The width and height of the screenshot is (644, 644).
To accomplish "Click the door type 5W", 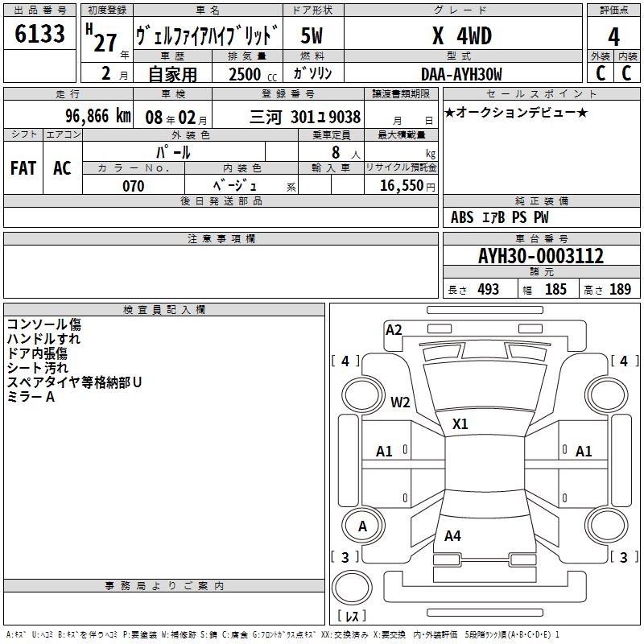I will pos(312,35).
